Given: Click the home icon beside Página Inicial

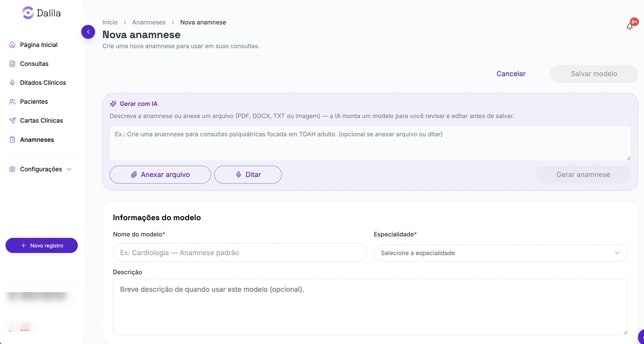Looking at the screenshot, I should [12, 45].
